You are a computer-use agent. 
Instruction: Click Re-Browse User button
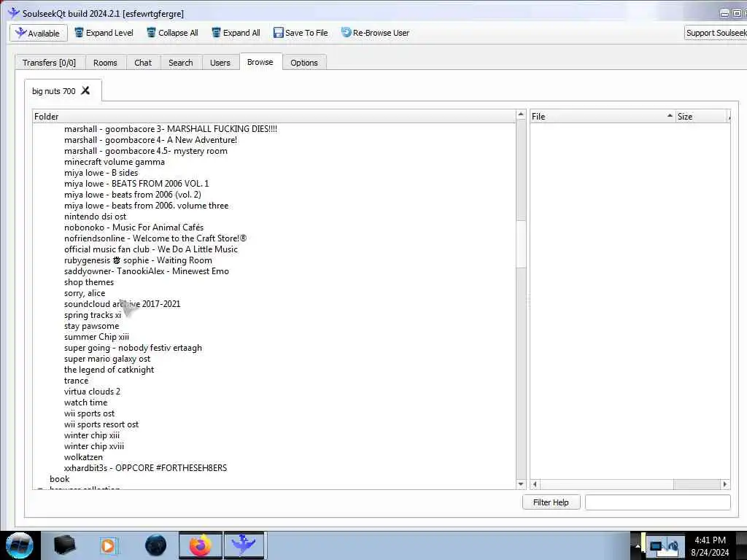(375, 33)
